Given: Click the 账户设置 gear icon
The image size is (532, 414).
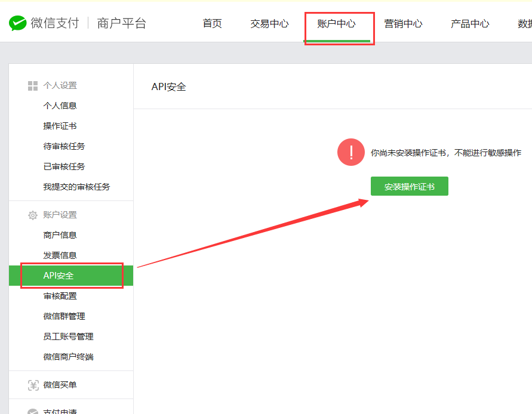Looking at the screenshot, I should [33, 215].
